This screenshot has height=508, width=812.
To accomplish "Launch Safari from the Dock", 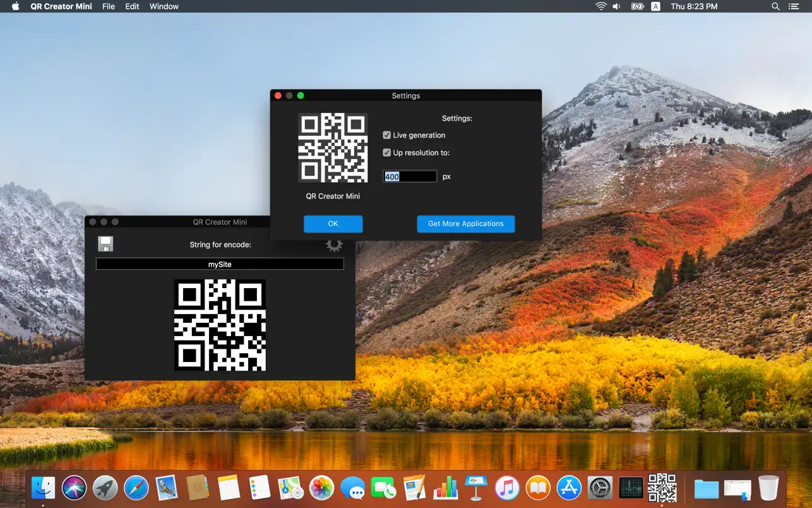I will tap(136, 488).
